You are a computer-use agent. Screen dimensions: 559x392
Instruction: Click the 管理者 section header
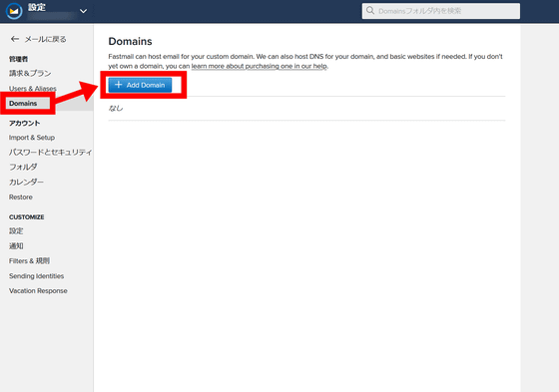pyautogui.click(x=18, y=59)
